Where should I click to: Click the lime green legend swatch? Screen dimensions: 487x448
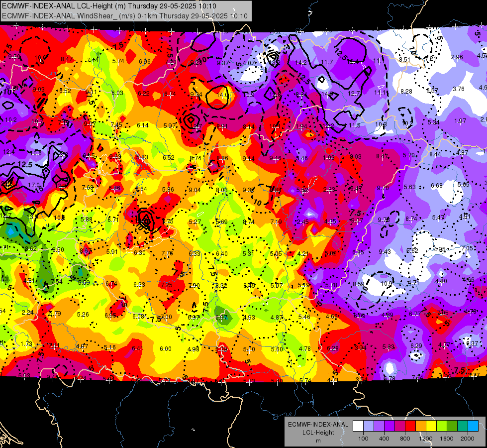(x=442, y=426)
